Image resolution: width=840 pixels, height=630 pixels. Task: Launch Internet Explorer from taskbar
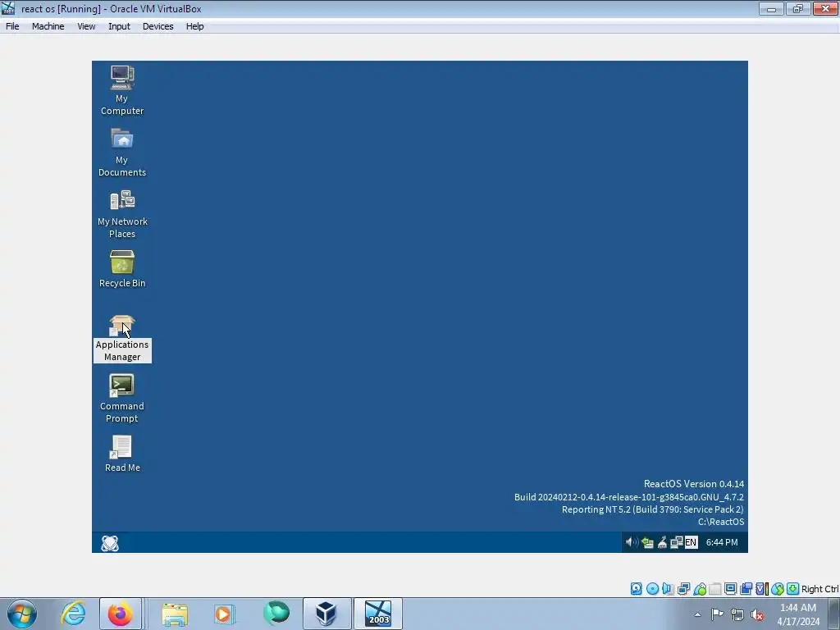(73, 614)
